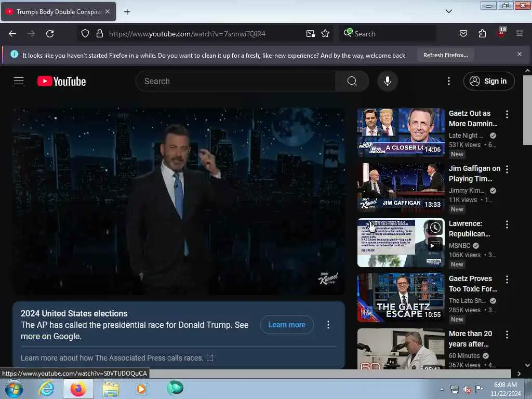
Task: Open YouTube settings three-dot menu
Action: pos(448,81)
